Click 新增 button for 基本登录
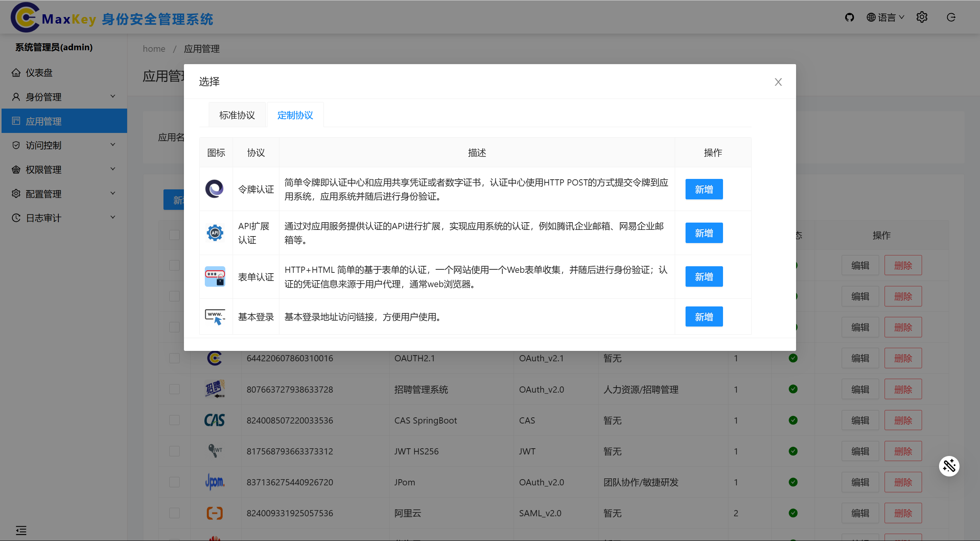 (704, 316)
